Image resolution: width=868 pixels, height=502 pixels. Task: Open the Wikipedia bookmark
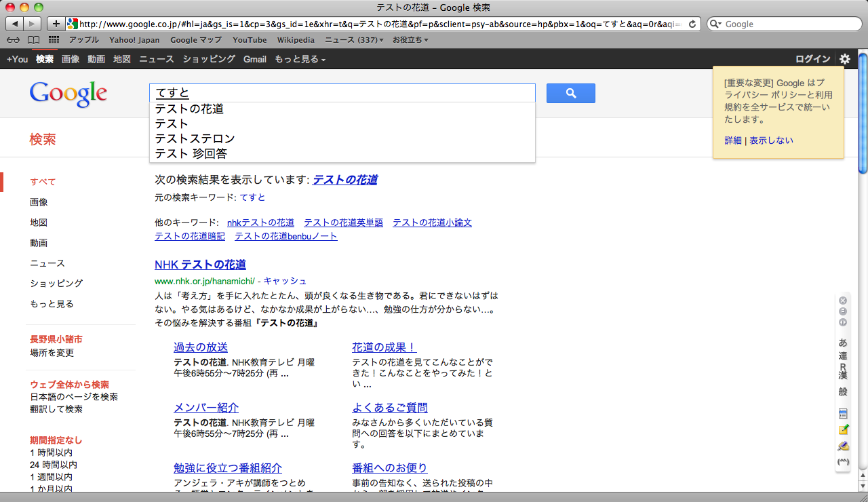[x=296, y=40]
